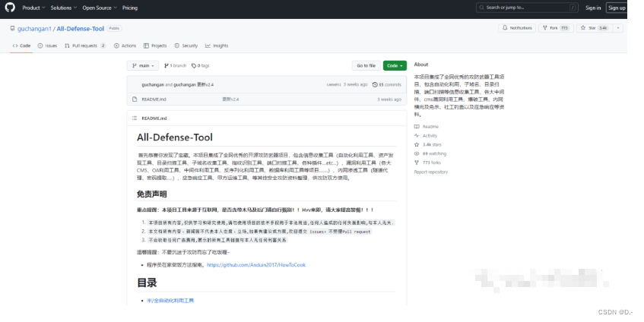Star the repository with Star button
This screenshot has width=644, height=322.
pyautogui.click(x=595, y=28)
